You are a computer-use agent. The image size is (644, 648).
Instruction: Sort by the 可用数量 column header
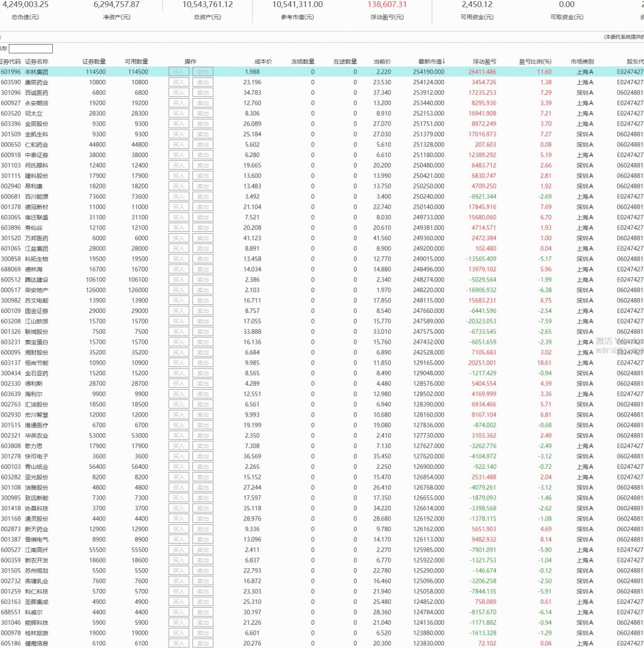click(136, 62)
